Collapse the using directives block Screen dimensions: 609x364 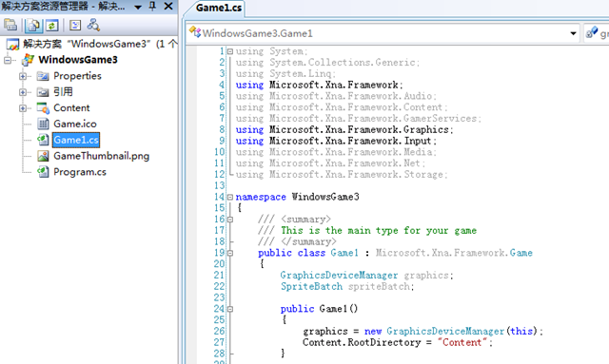230,51
